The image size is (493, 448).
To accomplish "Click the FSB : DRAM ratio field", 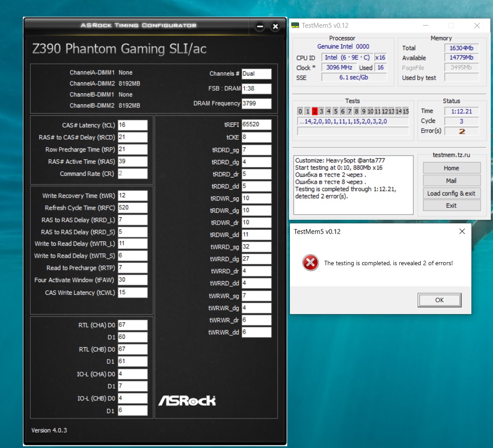I will point(256,89).
